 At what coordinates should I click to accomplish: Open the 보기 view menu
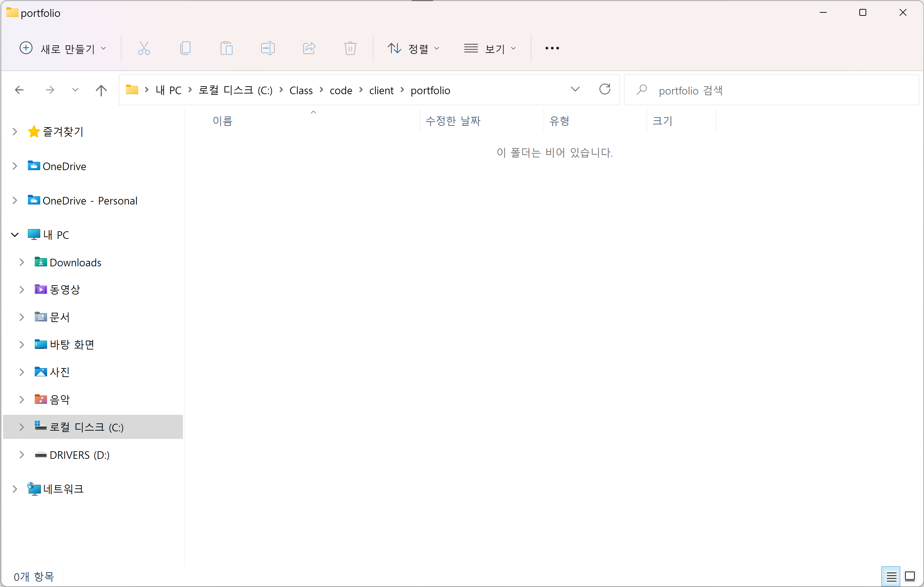[490, 48]
